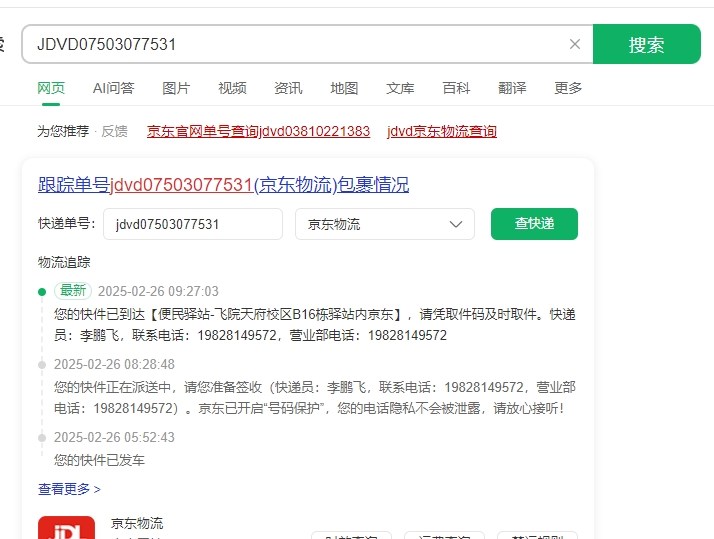Screen dimensions: 714x539
Task: Open the 文库 tab
Action: [400, 88]
